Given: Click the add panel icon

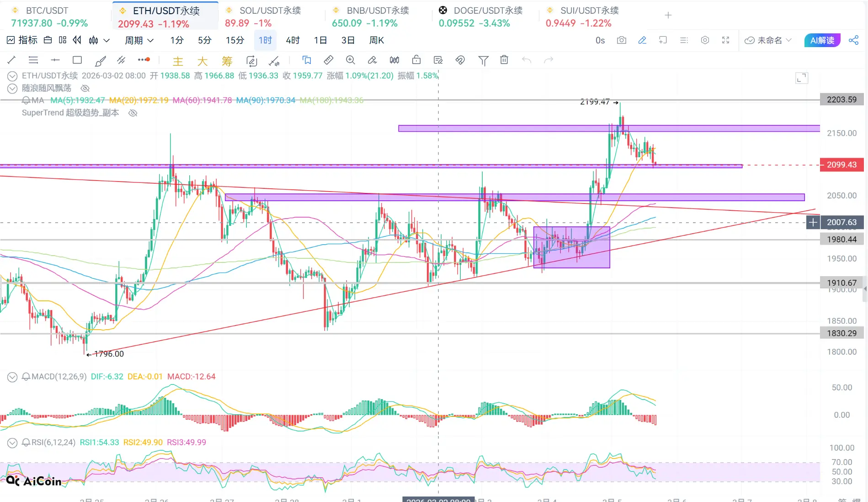Looking at the screenshot, I should 663,40.
